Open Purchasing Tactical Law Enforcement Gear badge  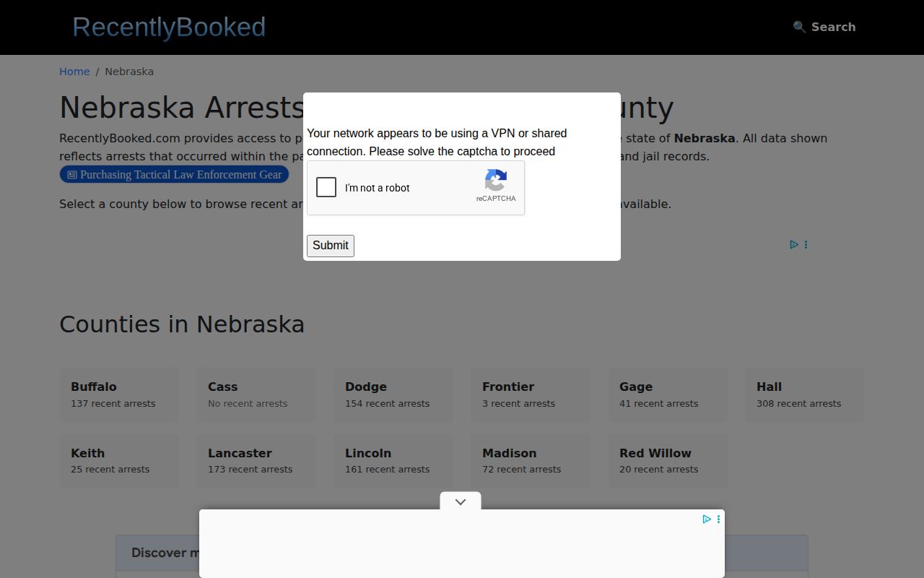tap(174, 174)
